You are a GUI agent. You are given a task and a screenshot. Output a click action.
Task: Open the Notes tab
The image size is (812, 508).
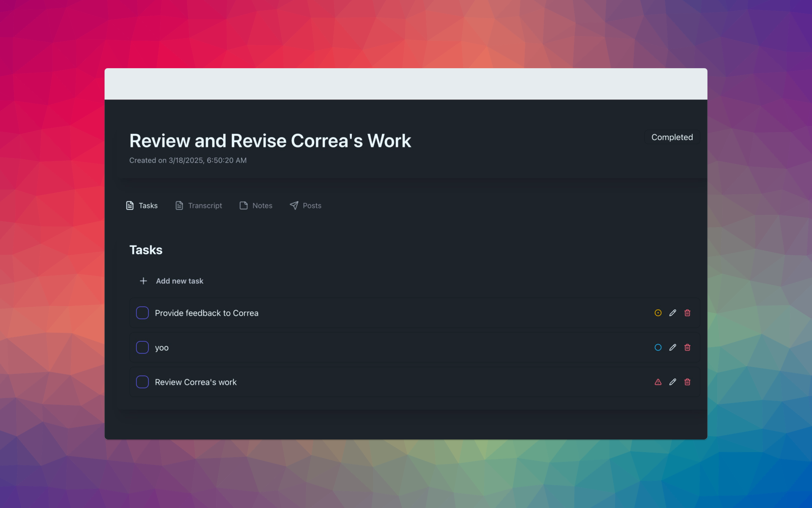click(256, 205)
